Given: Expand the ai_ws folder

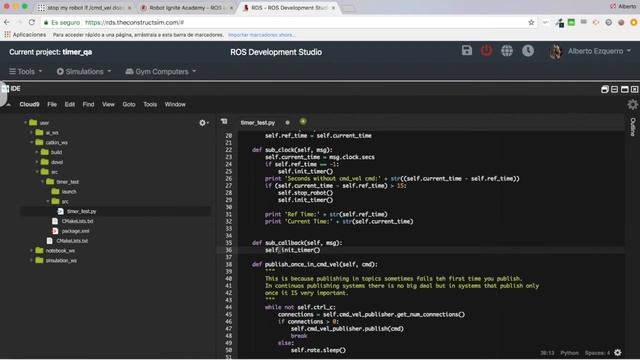Looking at the screenshot, I should [x=31, y=133].
